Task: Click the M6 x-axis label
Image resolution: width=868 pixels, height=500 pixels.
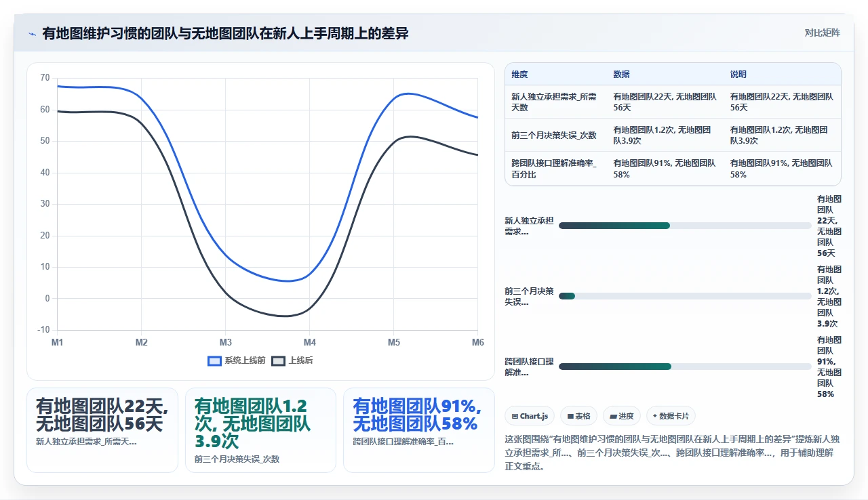Action: (x=478, y=342)
